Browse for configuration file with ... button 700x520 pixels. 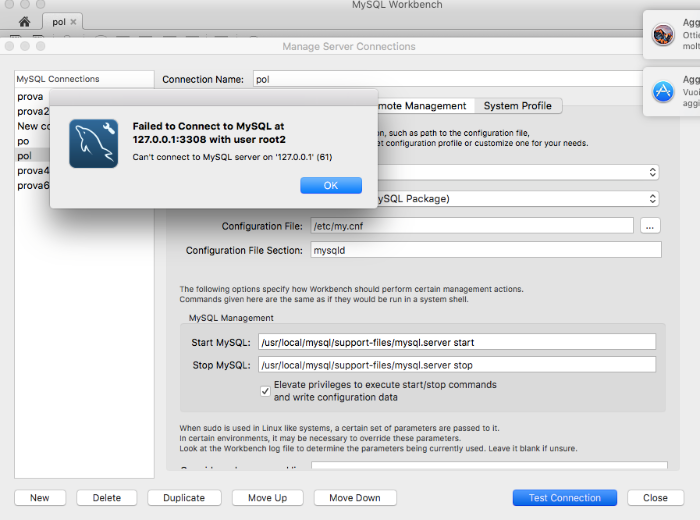point(650,226)
